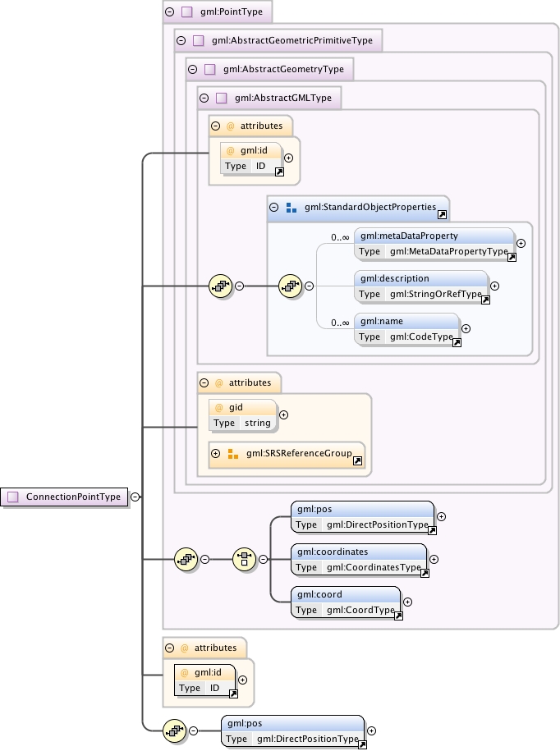Select sequence compositor before the choice node
This screenshot has height=751, width=560.
(186, 559)
